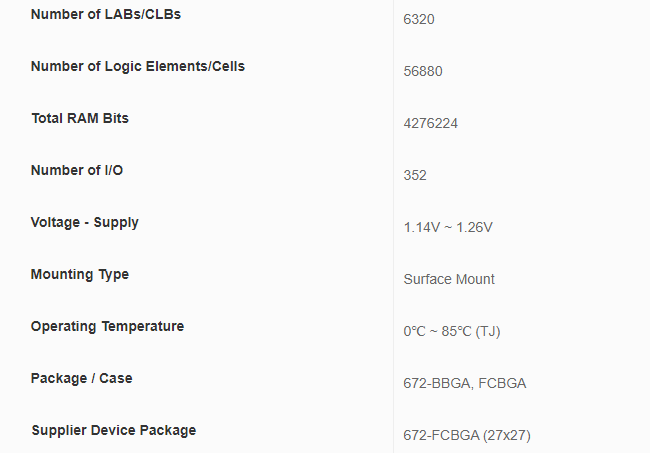Click the Total RAM Bits label
The width and height of the screenshot is (650, 453).
point(80,118)
